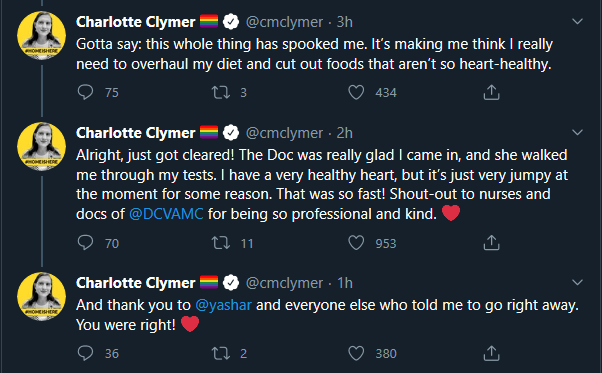Viewport: 602px width, 373px height.
Task: Share the tweet posted 3h ago
Action: click(491, 92)
